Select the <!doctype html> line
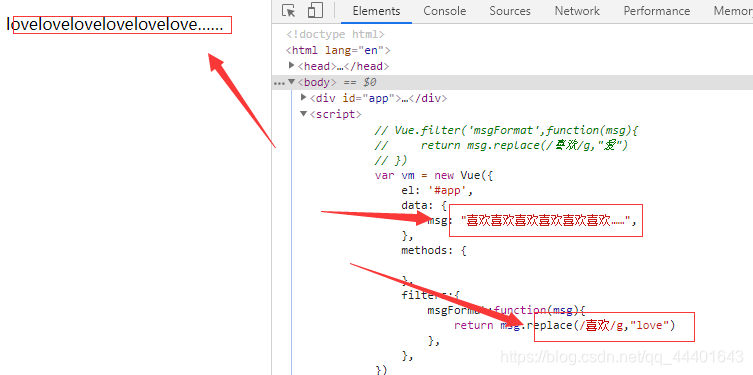753x375 pixels. coord(335,35)
